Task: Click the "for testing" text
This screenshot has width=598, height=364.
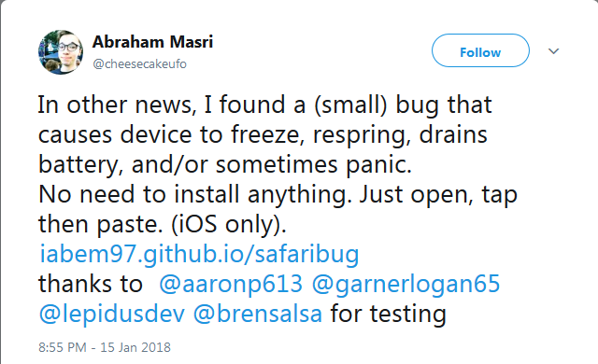Action: pyautogui.click(x=389, y=315)
